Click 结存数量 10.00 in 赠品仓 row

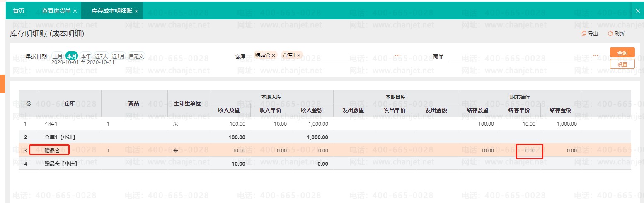[x=487, y=150]
